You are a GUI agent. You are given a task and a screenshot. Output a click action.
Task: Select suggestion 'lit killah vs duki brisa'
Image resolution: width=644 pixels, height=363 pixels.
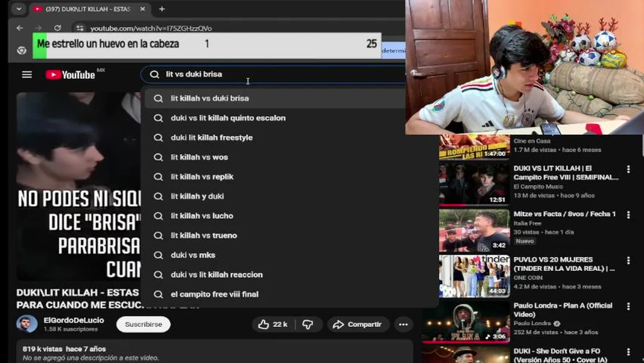tap(275, 98)
